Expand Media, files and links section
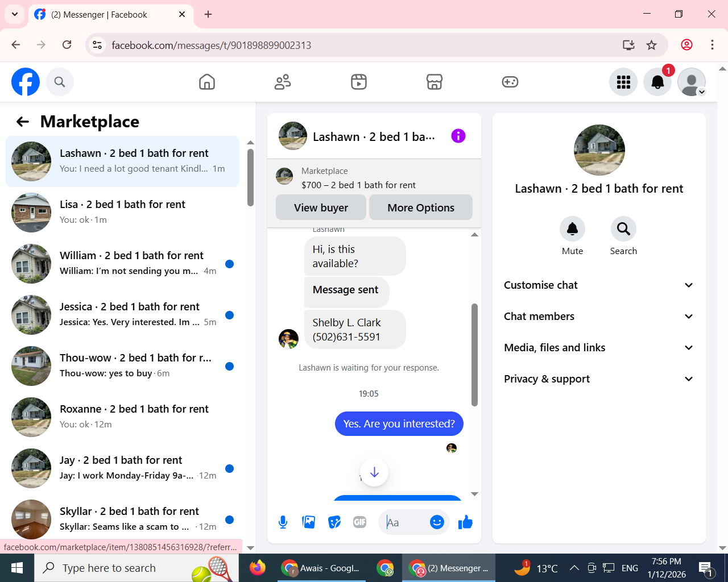The image size is (728, 582). click(x=599, y=348)
